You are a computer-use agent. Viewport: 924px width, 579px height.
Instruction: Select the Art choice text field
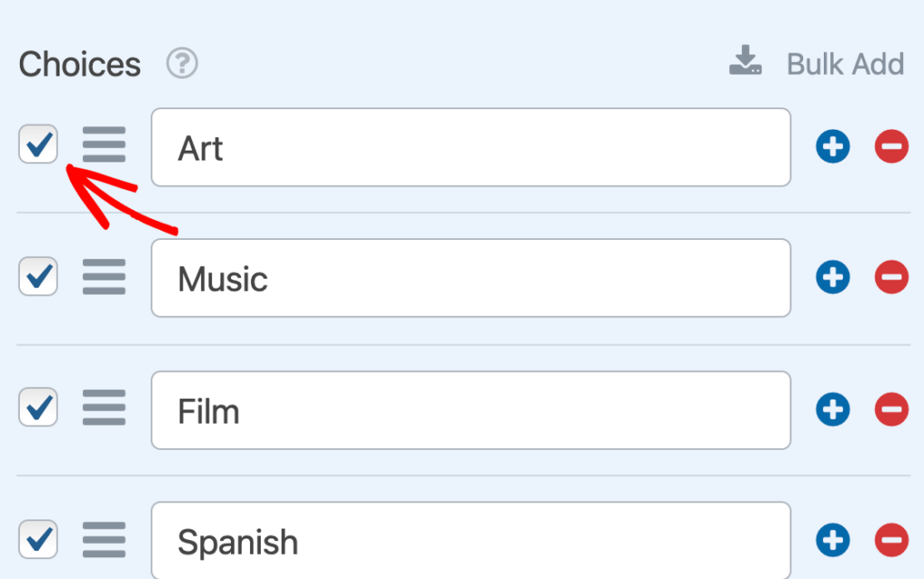click(x=470, y=147)
